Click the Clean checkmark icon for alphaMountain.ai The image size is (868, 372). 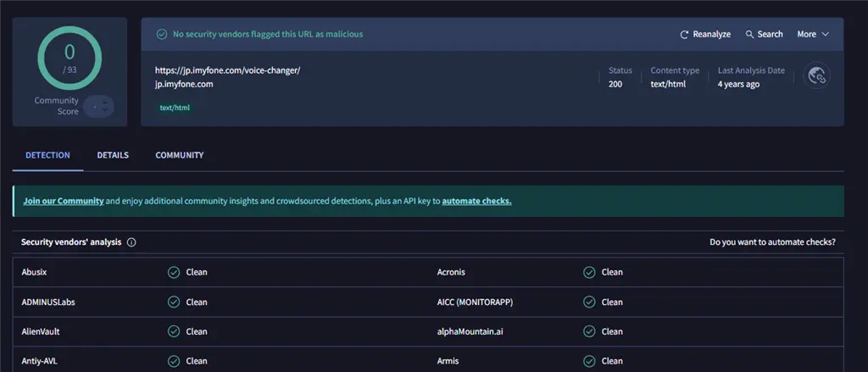[x=589, y=331]
